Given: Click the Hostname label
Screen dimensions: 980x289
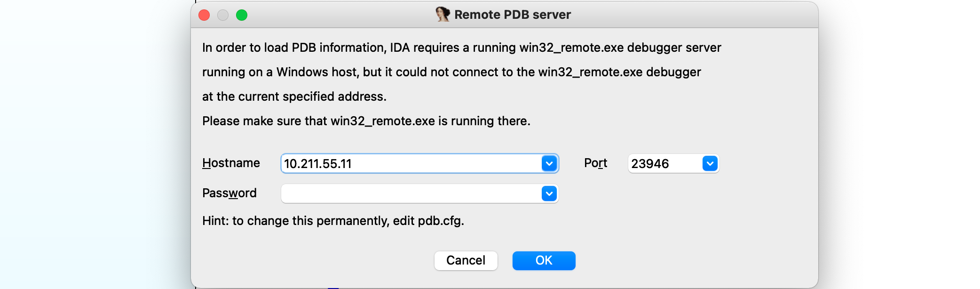Looking at the screenshot, I should click(x=231, y=163).
